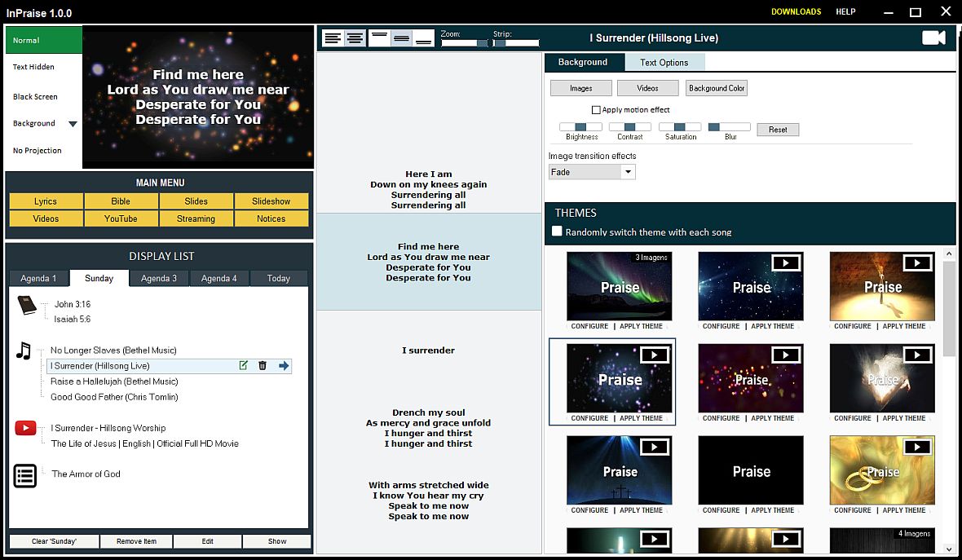Click the video camera icon in header
Viewport: 962px width, 560px height.
tap(933, 37)
